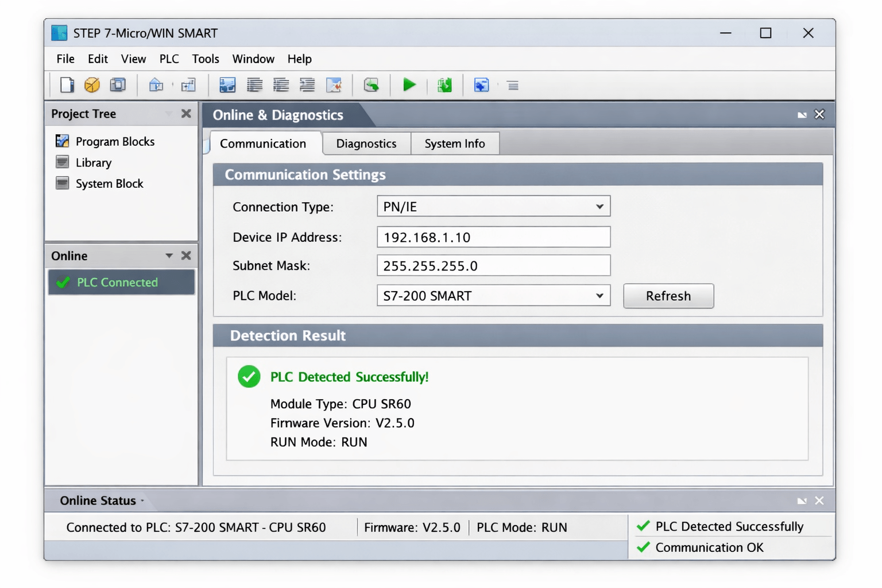Click the green RUN play triangle icon
Image resolution: width=882 pixels, height=588 pixels.
409,85
